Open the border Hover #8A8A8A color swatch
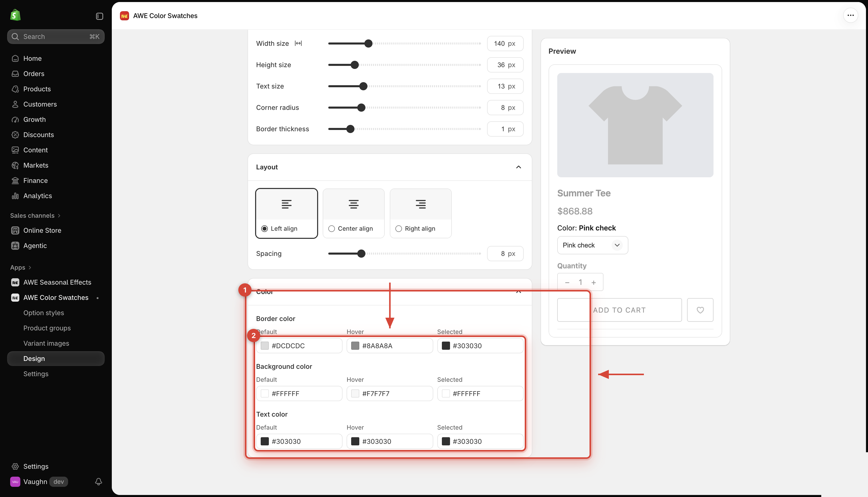The width and height of the screenshot is (868, 497). point(355,346)
